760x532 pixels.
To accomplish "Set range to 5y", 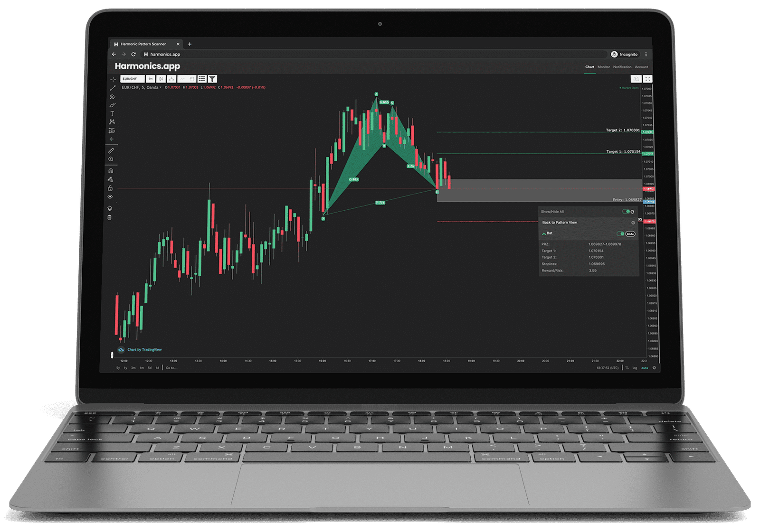I will [118, 368].
